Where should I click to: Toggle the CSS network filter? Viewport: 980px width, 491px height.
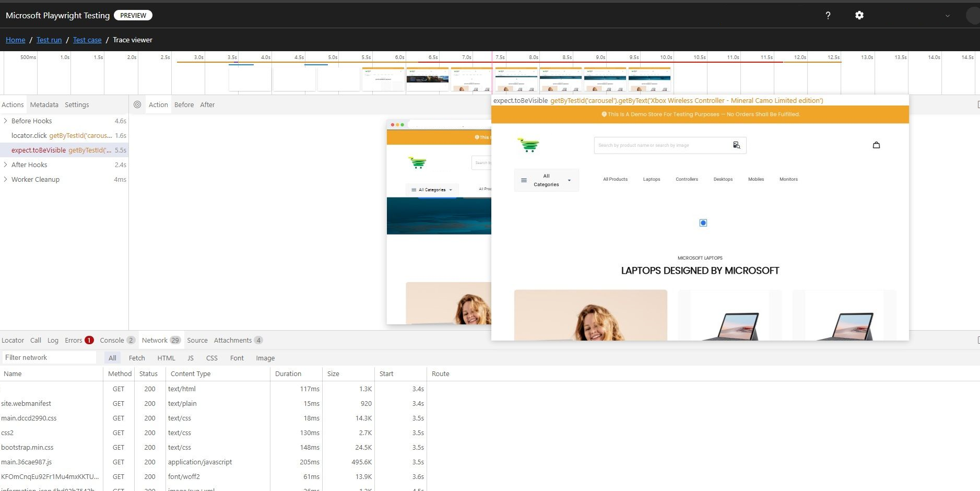(212, 358)
